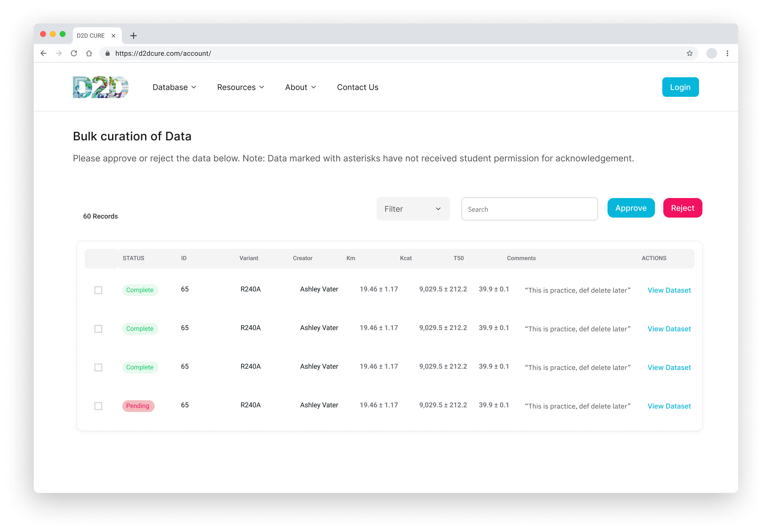
Task: Open the browser three-dot menu
Action: 727,53
